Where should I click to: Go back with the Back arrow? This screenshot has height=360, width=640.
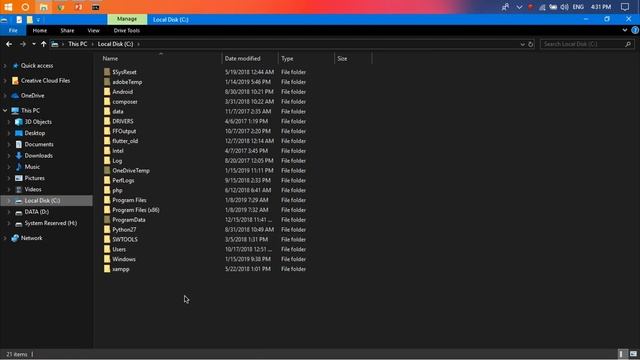(x=9, y=44)
